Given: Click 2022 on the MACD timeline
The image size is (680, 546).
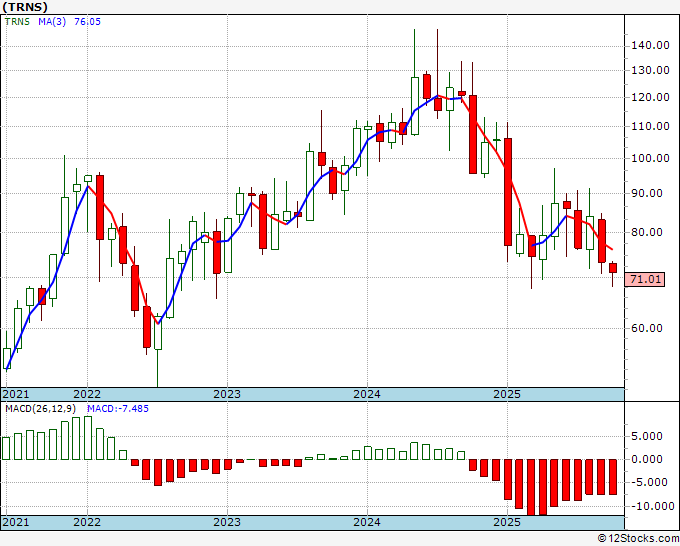Looking at the screenshot, I should (x=87, y=522).
